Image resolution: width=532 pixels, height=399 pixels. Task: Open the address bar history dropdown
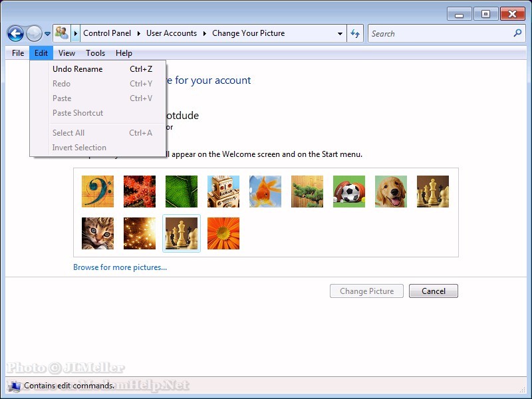point(340,34)
